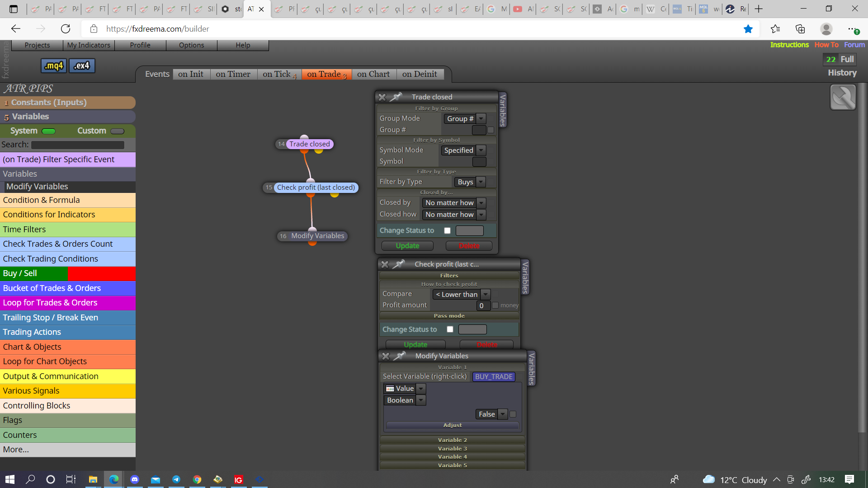Go back to previous page

[x=16, y=29]
